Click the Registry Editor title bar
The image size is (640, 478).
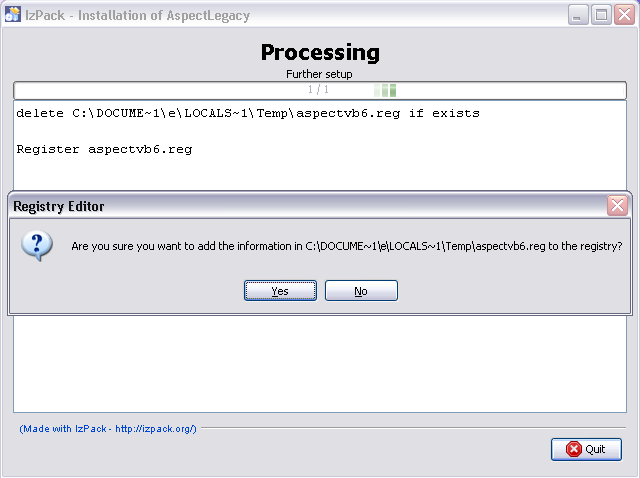click(306, 206)
